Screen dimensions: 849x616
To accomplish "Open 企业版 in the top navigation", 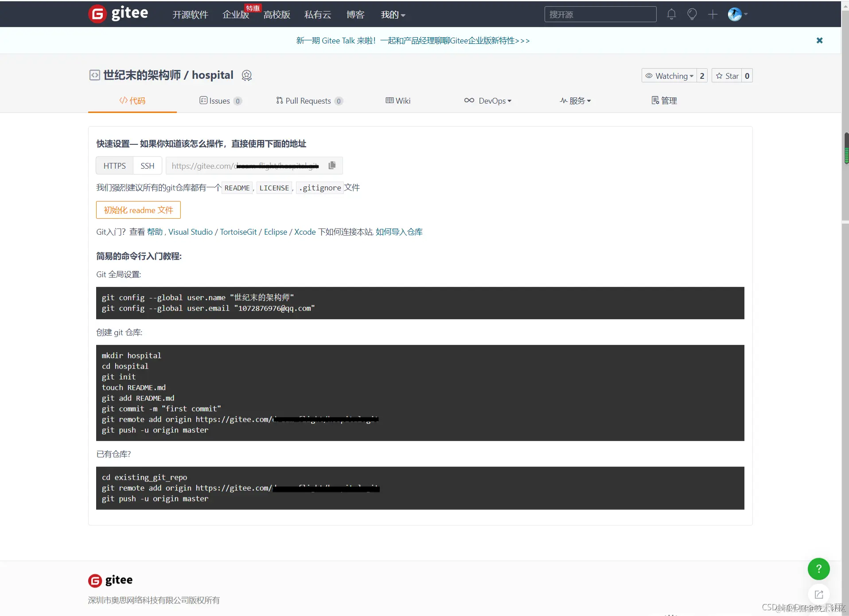I will [x=236, y=15].
